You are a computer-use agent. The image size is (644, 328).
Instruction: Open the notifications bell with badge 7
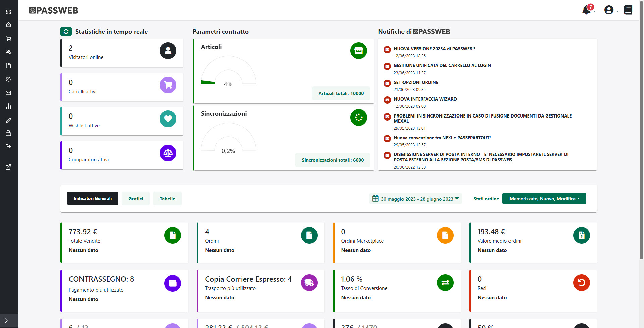click(587, 10)
